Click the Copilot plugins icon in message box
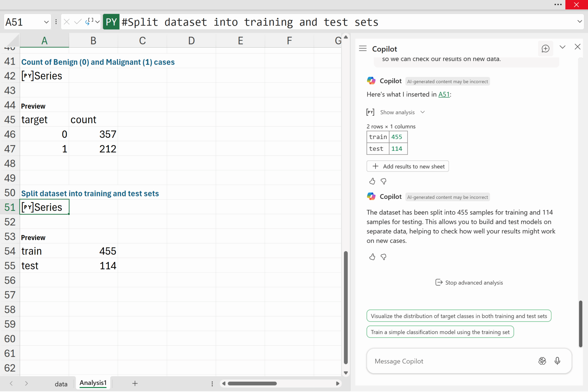This screenshot has width=588, height=392. 542,361
